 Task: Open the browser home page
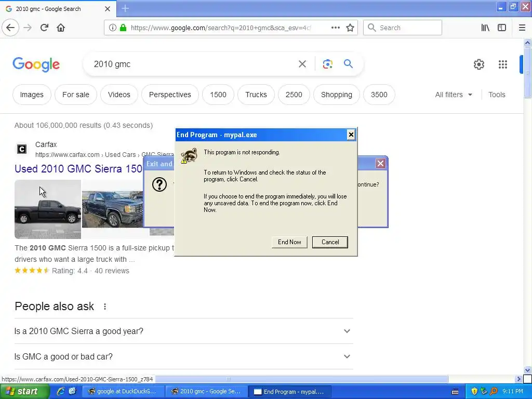coord(61,28)
